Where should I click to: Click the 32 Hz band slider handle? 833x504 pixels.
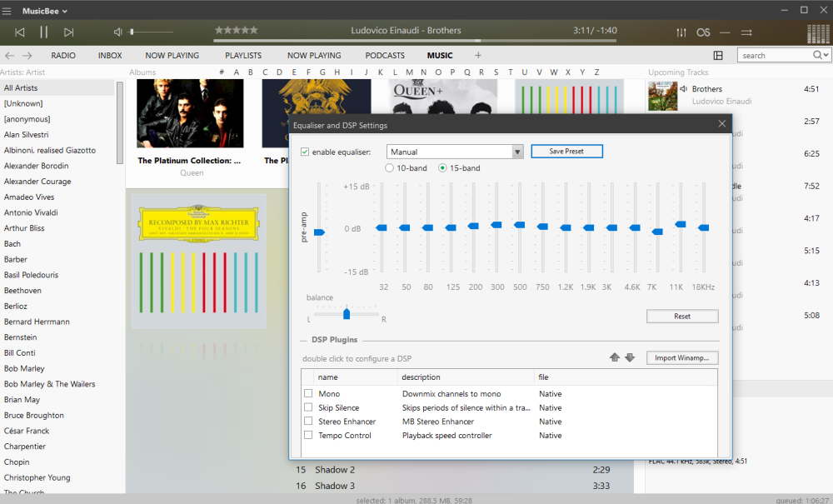(x=382, y=227)
